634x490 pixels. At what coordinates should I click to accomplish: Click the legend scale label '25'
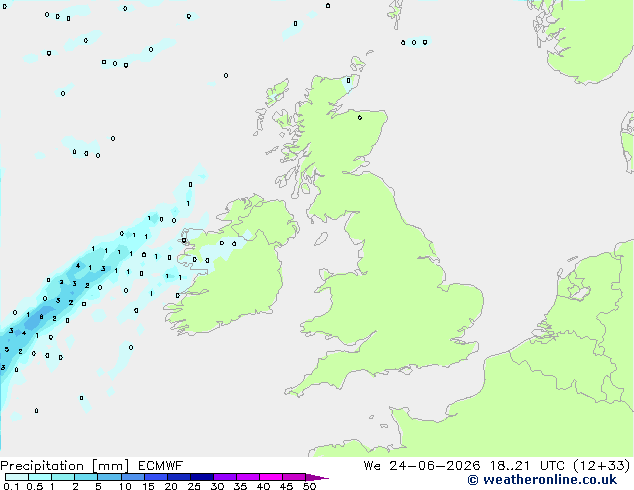(x=194, y=486)
